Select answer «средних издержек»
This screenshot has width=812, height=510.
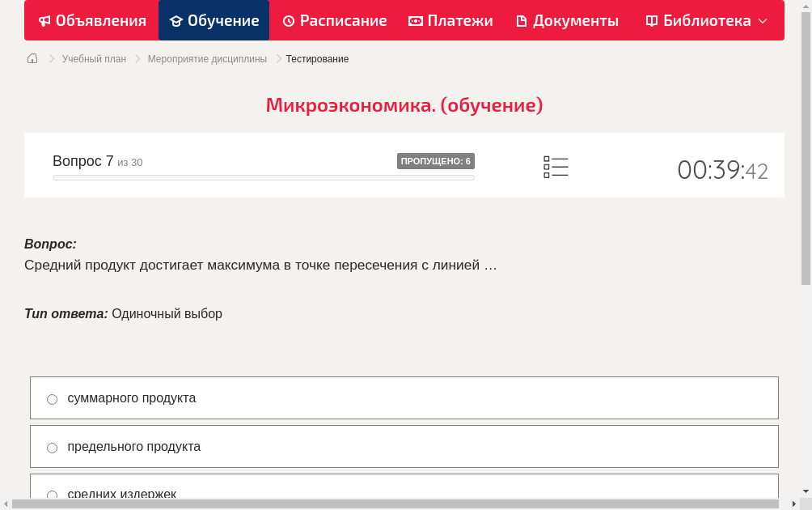click(52, 495)
